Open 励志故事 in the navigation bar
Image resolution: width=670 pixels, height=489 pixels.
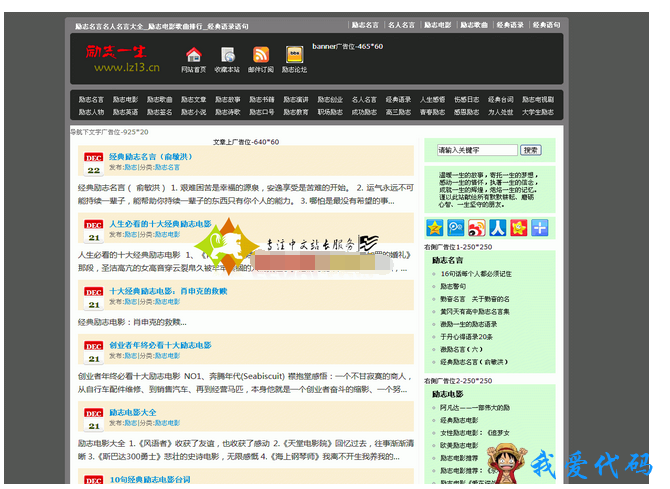(x=228, y=100)
